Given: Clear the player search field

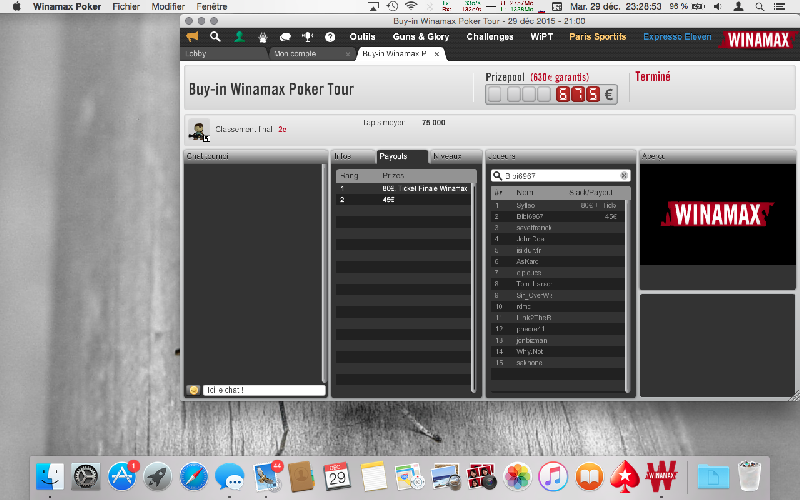Looking at the screenshot, I should click(624, 175).
